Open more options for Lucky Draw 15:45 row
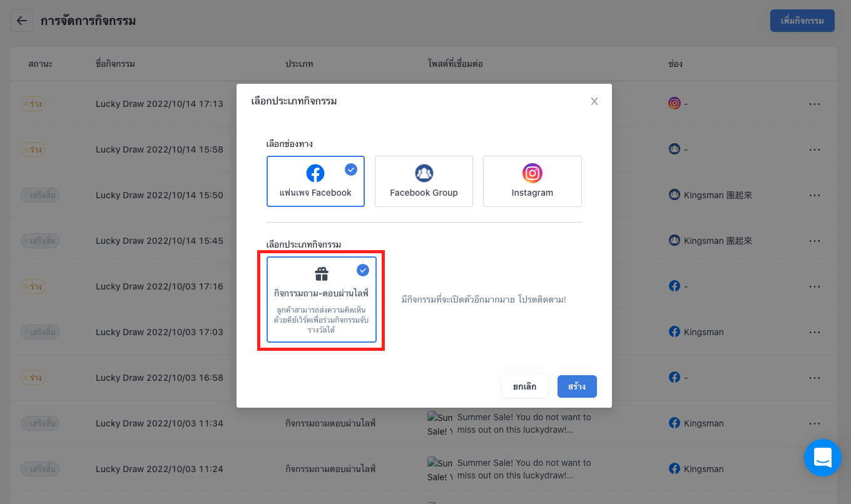Viewport: 851px width, 504px height. tap(814, 241)
